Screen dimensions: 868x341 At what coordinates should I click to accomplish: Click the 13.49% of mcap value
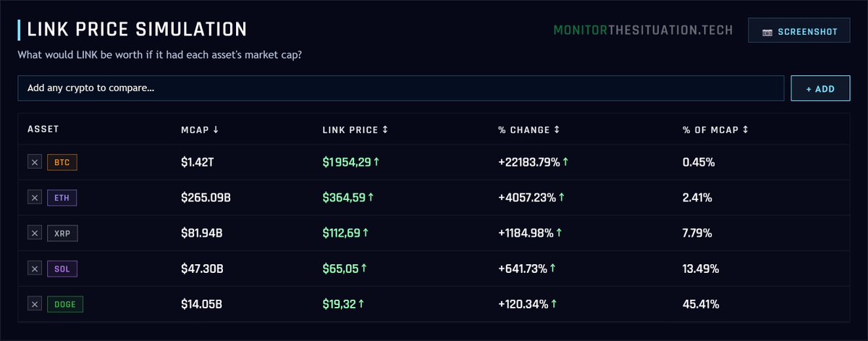pos(701,269)
